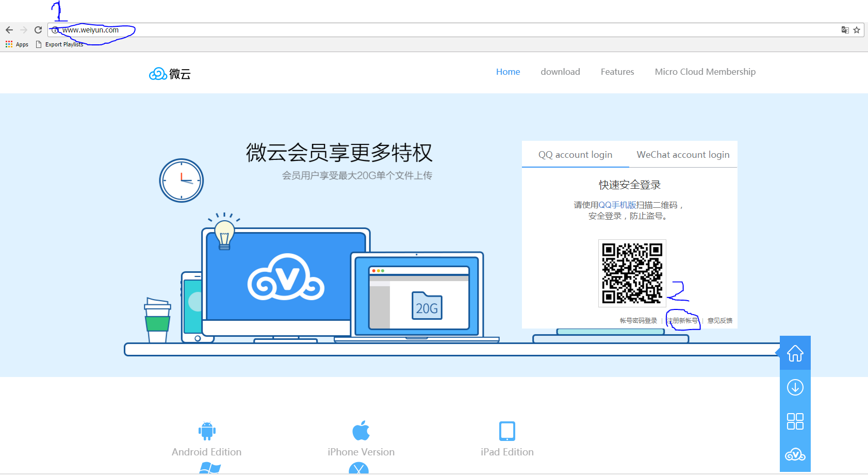The image size is (868, 475).
Task: Click the Windows flag icon below Android
Action: click(x=209, y=468)
